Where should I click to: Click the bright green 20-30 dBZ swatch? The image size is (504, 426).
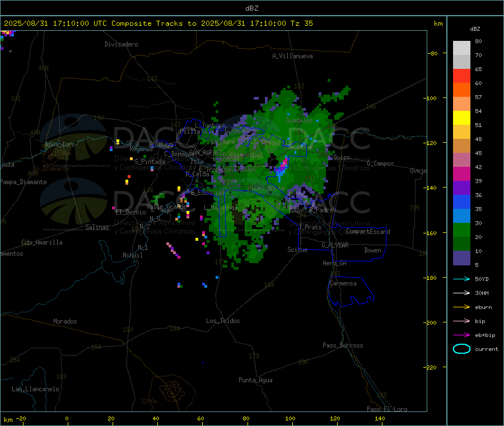pyautogui.click(x=461, y=230)
